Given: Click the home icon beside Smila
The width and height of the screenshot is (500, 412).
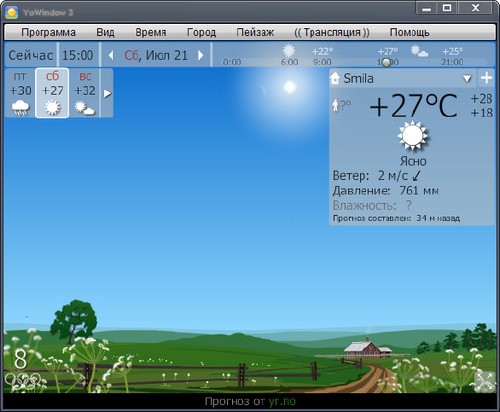Looking at the screenshot, I should [335, 78].
